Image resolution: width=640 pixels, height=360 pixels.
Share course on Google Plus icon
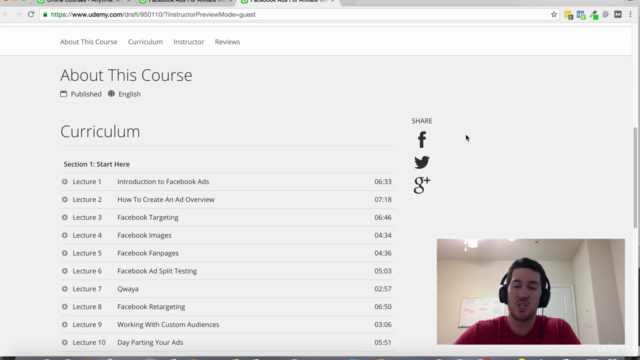[x=422, y=185]
